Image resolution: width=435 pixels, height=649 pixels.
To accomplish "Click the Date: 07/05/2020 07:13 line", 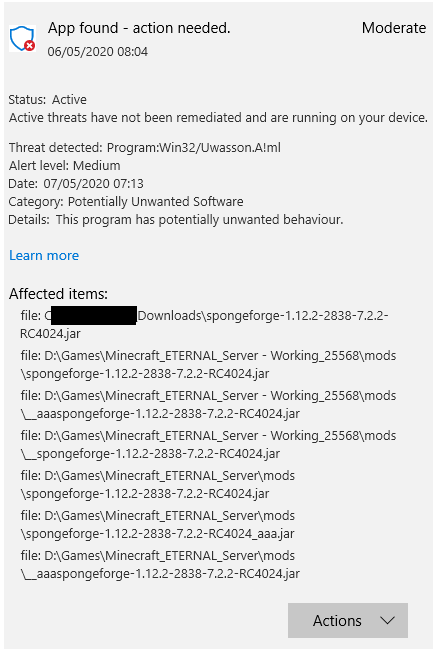I will tap(76, 184).
